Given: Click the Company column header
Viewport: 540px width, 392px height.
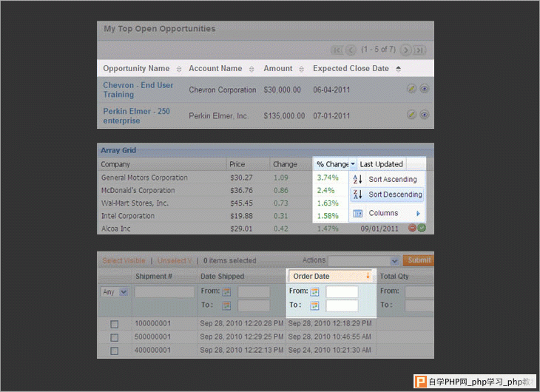Looking at the screenshot, I should 162,164.
